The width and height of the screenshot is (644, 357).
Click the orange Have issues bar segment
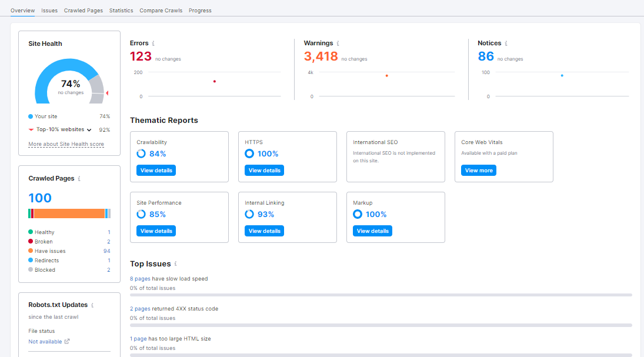(x=69, y=213)
